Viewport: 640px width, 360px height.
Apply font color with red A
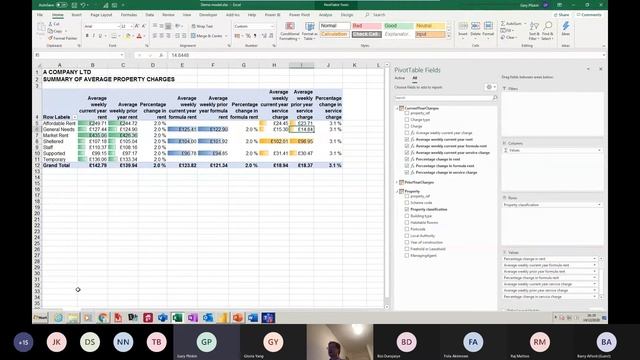(139, 36)
